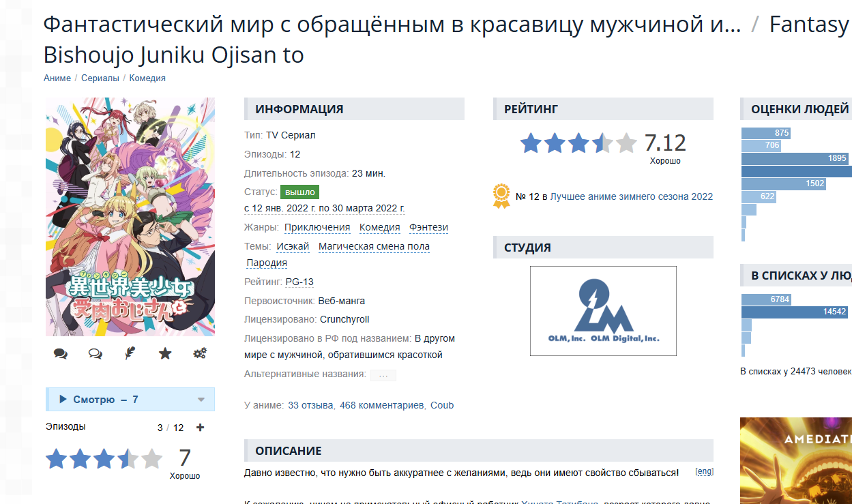
Task: Click the anime poster thumbnail
Action: [130, 217]
